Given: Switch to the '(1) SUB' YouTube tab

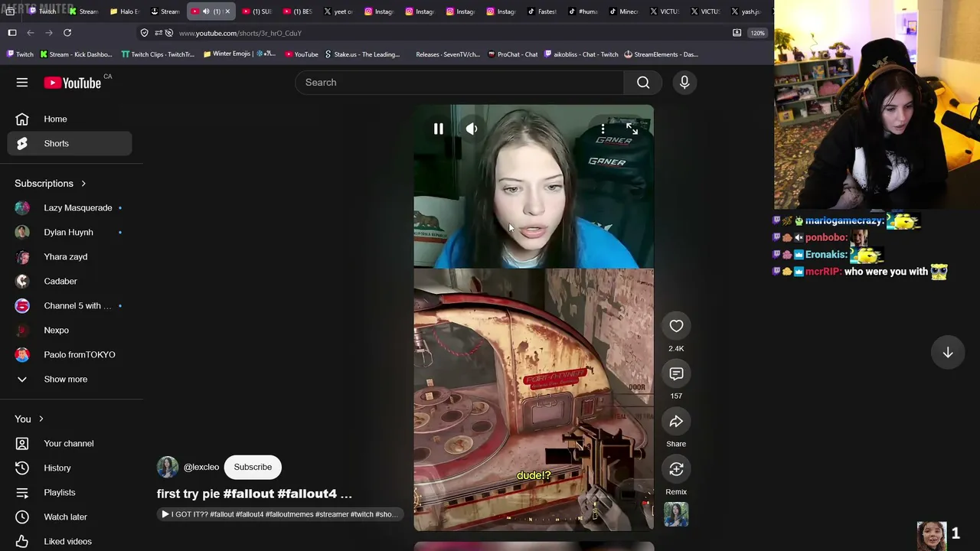Looking at the screenshot, I should click(x=257, y=11).
